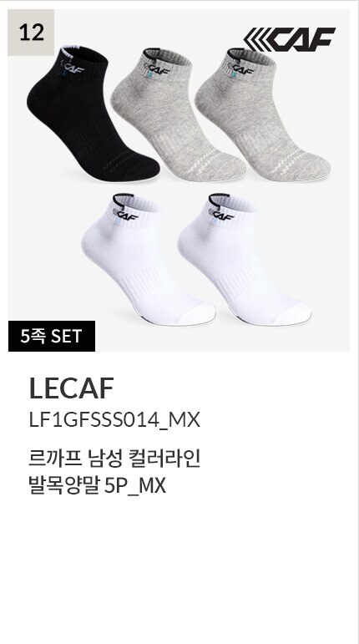Click the number 12 rank badge
The width and height of the screenshot is (359, 644).
31,33
